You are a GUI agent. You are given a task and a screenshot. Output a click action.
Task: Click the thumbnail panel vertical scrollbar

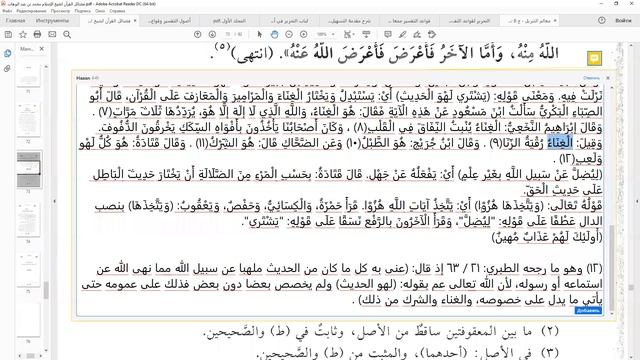[46, 290]
